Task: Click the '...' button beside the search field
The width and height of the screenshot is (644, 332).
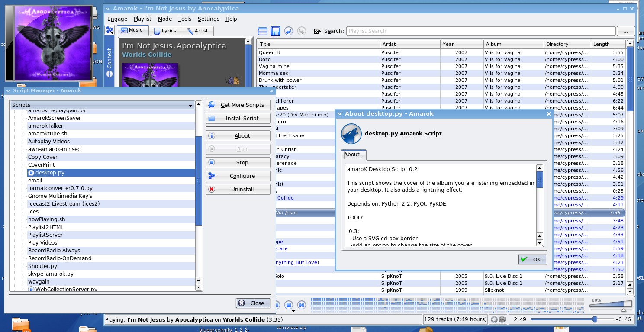Action: click(626, 31)
